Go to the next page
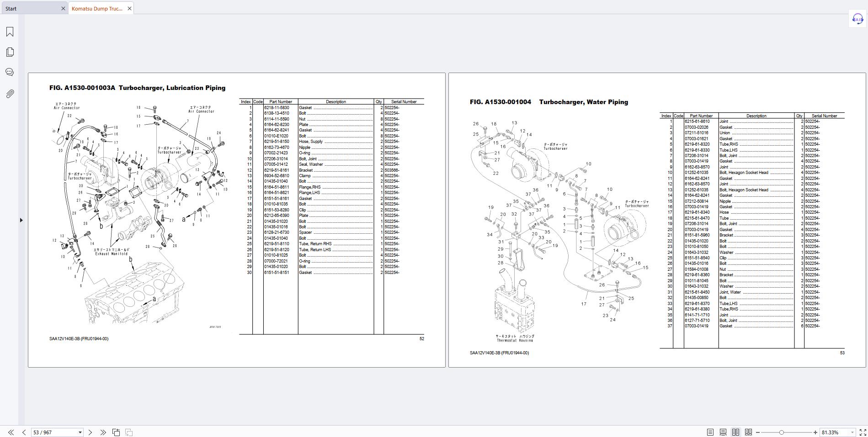This screenshot has width=868, height=437. (x=90, y=432)
